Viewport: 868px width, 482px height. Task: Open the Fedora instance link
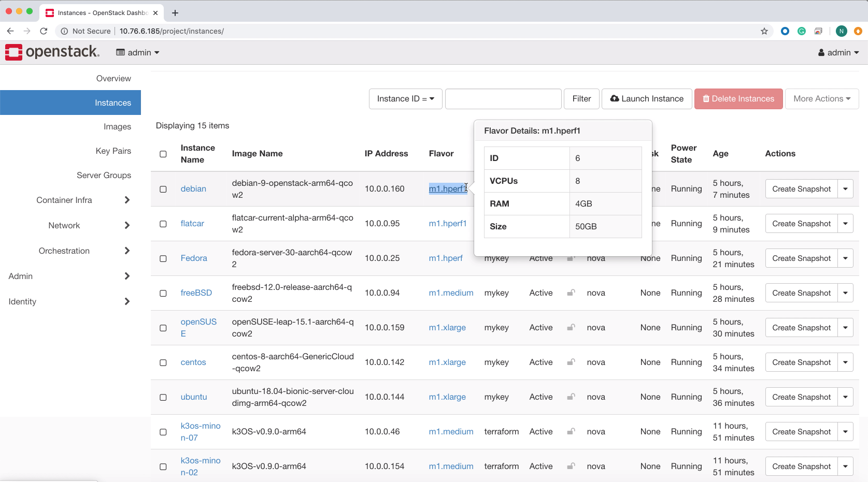pos(194,258)
